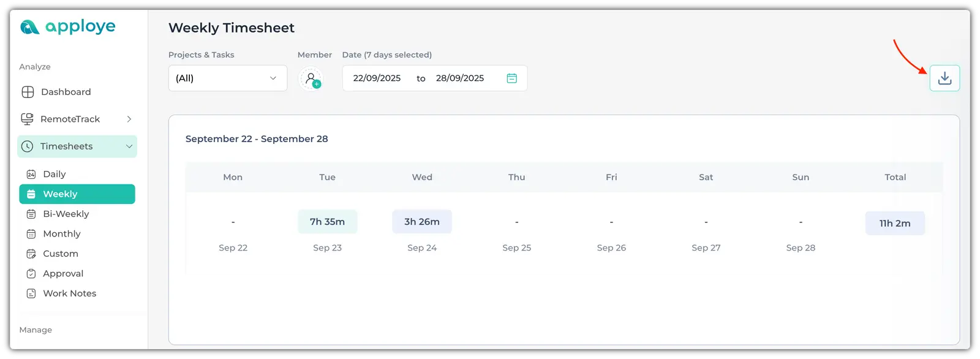This screenshot has width=980, height=359.
Task: Click the 11h 2m weekly total
Action: coord(894,224)
